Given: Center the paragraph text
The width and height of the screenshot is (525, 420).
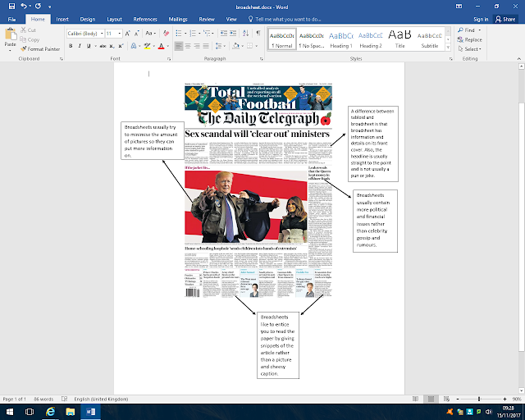Looking at the screenshot, I should (188, 46).
